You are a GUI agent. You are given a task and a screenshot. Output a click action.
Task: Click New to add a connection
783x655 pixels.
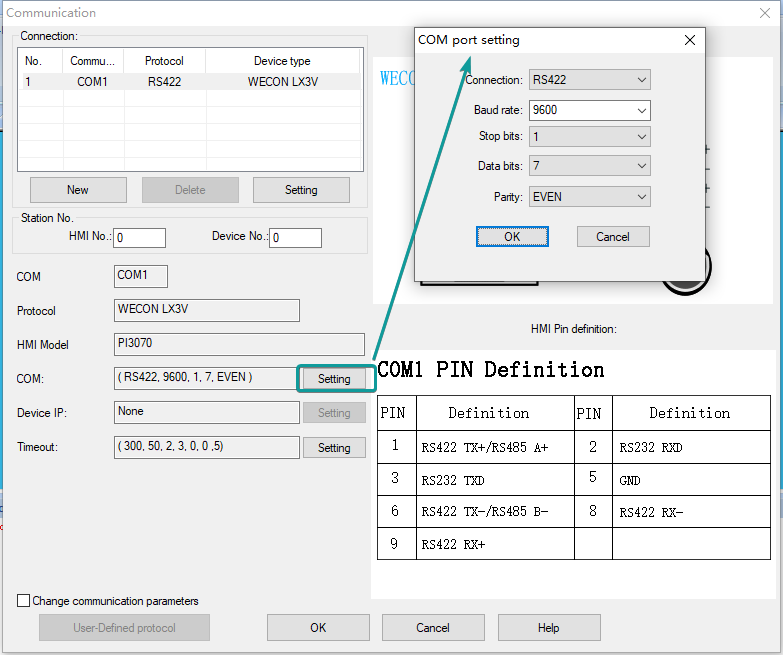coord(78,190)
